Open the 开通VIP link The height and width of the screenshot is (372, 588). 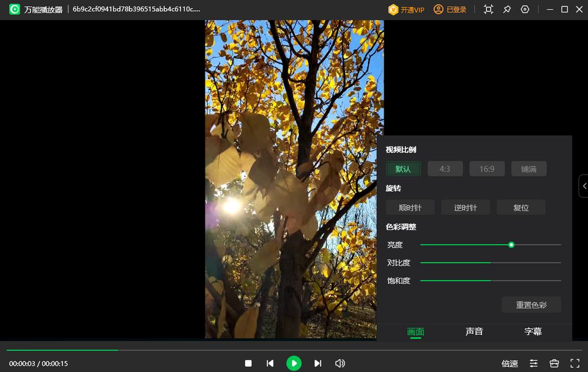tap(412, 10)
